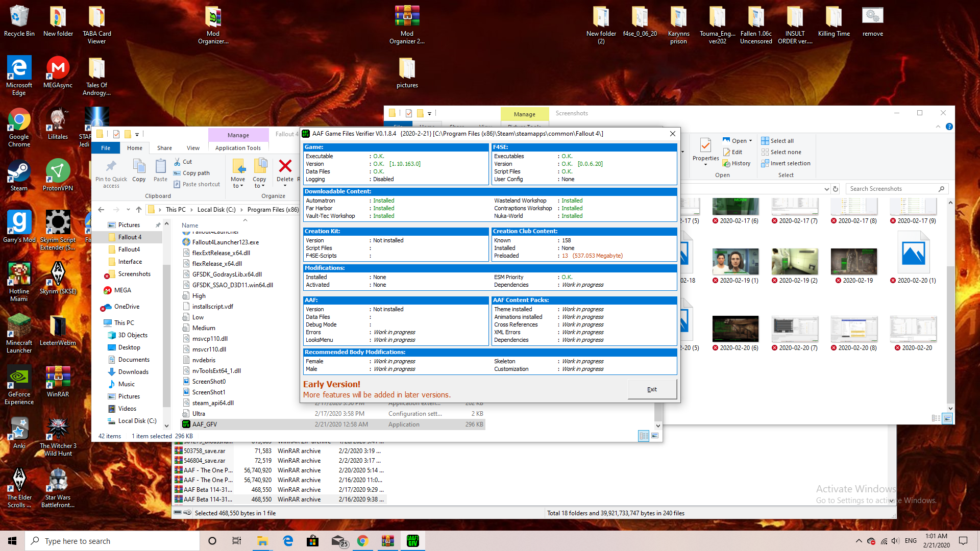Screen dimensions: 980x551
Task: Open the Application Tools tab
Action: coord(238,148)
